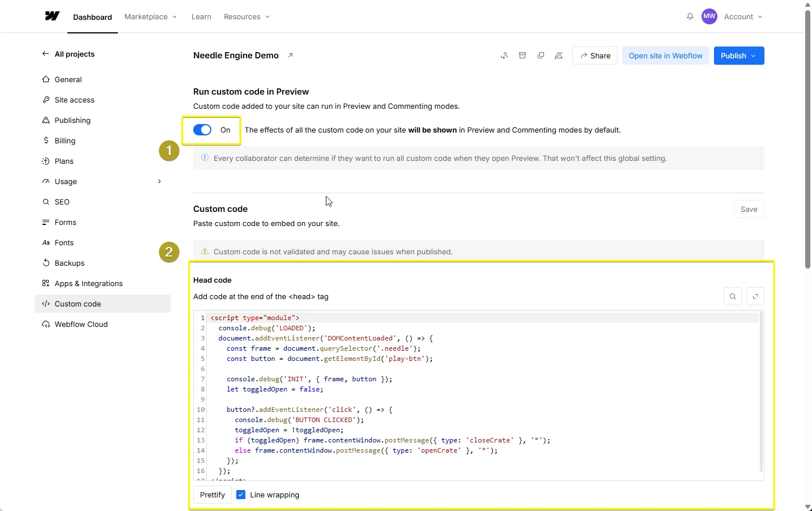Click the Backups restore icon
Viewport: 812px width, 511px height.
tap(46, 263)
